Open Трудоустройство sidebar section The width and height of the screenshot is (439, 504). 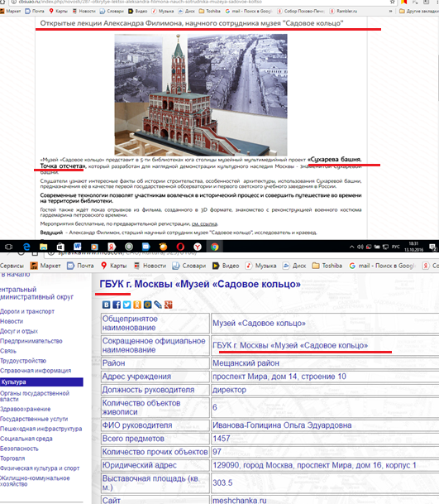23,361
